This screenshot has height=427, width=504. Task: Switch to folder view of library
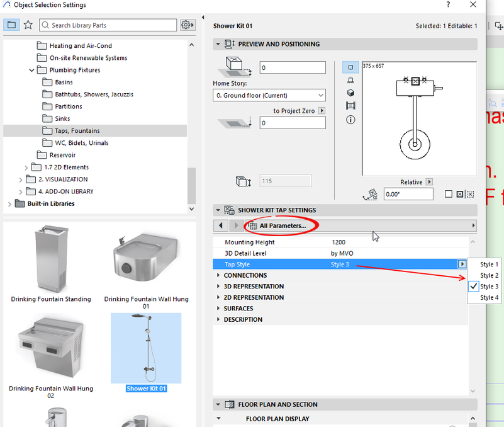[x=11, y=25]
